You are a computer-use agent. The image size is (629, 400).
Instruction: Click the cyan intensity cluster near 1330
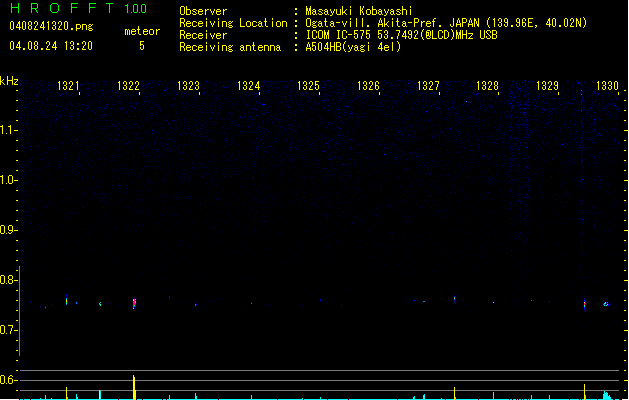tap(607, 396)
